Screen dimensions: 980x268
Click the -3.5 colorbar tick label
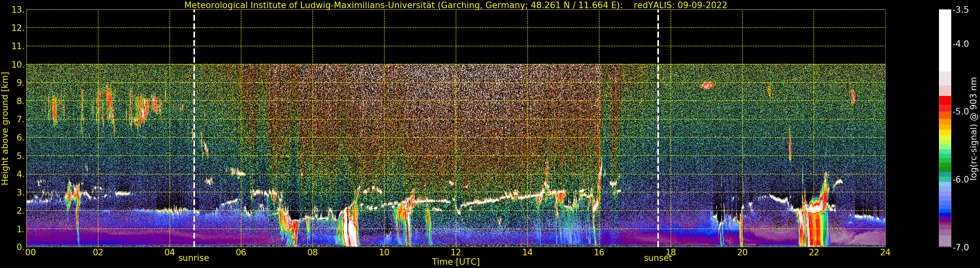pyautogui.click(x=960, y=10)
